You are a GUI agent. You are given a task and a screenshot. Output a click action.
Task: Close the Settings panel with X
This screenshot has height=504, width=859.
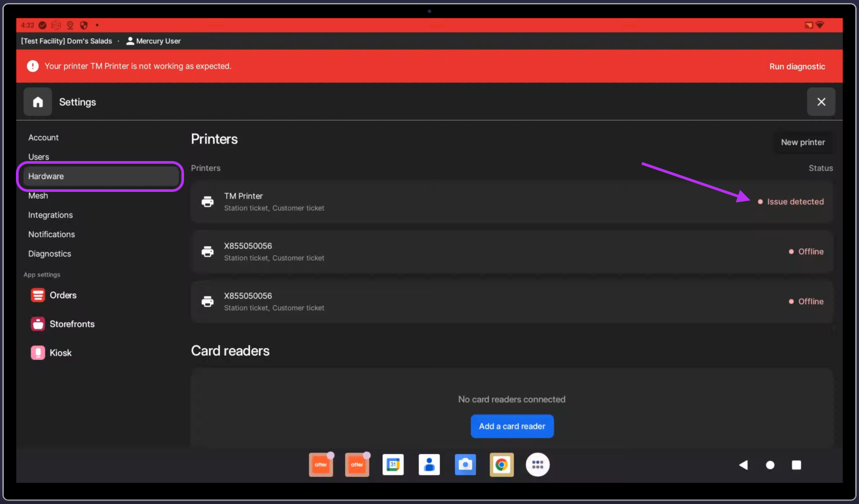point(821,102)
